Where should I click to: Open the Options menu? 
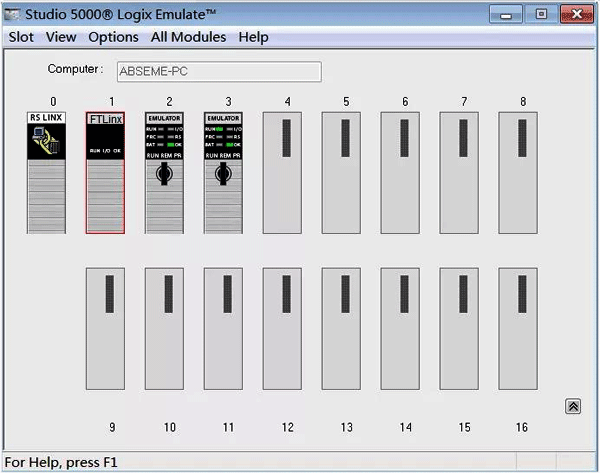[113, 37]
